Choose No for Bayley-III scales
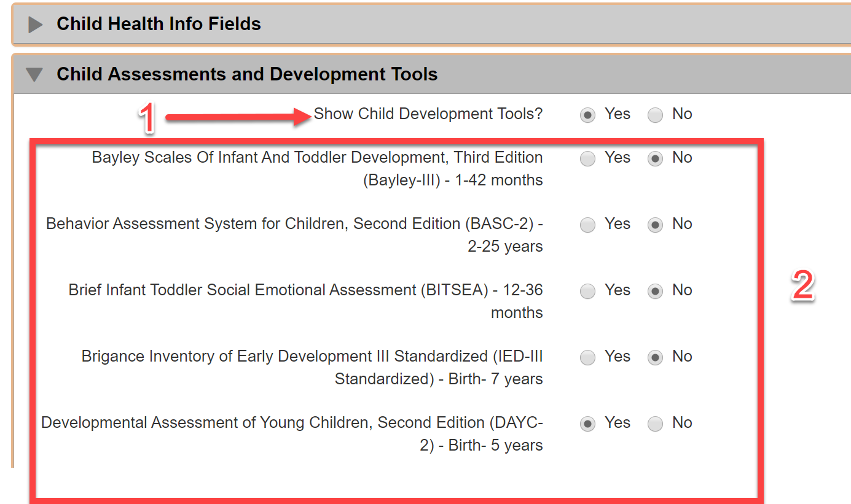 [x=656, y=158]
